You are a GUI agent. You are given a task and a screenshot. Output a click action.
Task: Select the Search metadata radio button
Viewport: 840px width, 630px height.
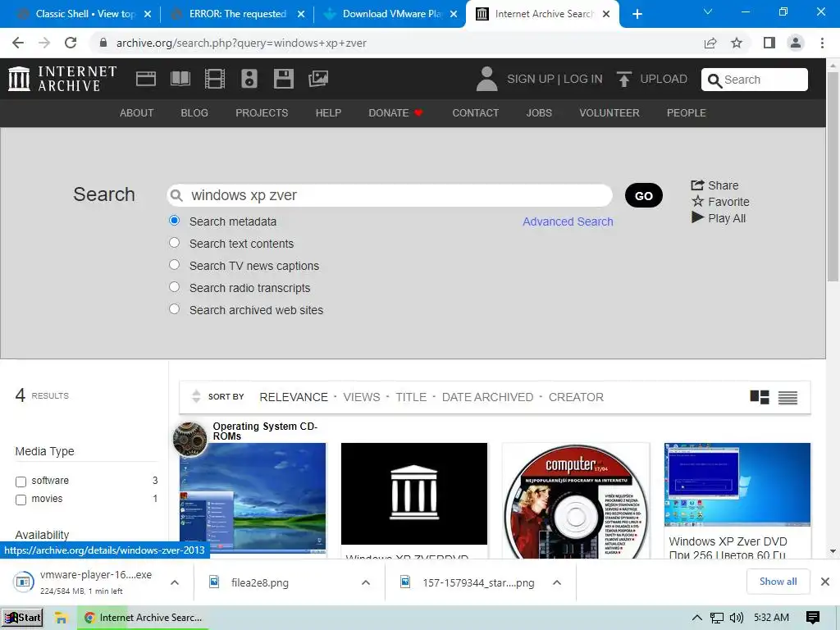pos(174,220)
